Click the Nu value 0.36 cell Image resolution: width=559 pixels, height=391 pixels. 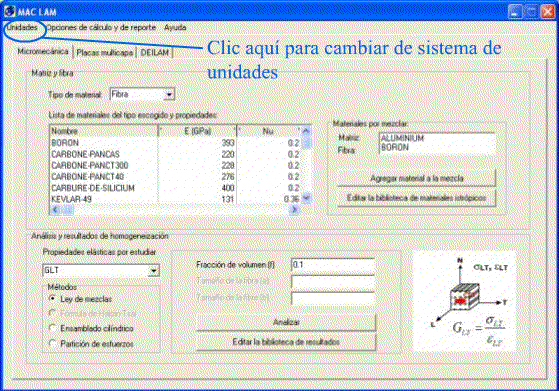pos(292,199)
